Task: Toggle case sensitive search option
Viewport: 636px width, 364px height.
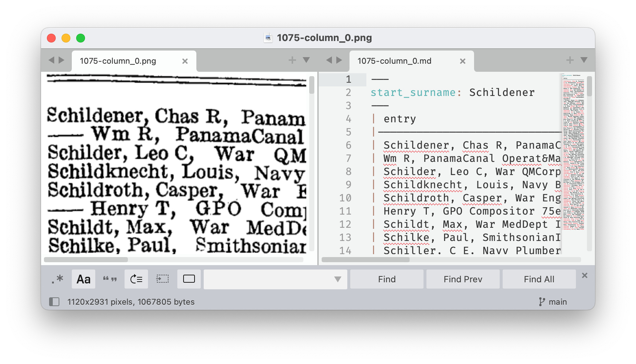Action: (84, 279)
